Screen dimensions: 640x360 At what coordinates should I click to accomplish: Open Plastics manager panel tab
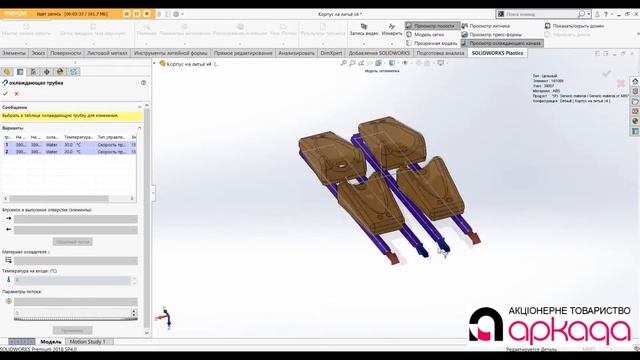tap(73, 72)
